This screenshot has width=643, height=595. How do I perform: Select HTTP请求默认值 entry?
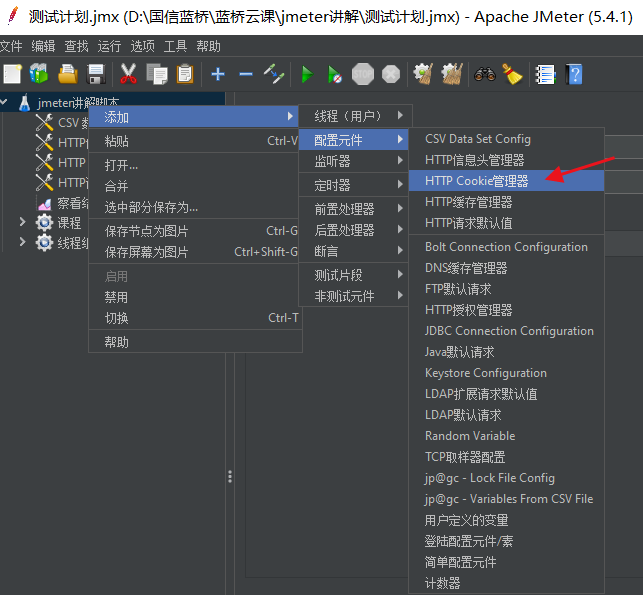[x=506, y=223]
